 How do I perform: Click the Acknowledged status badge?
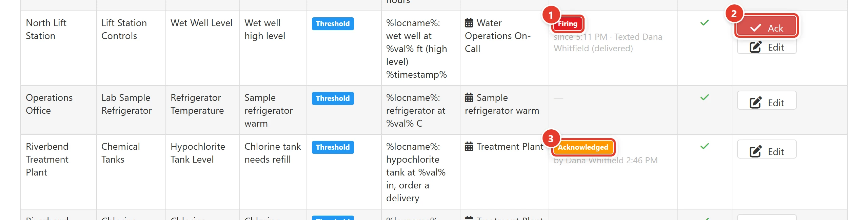click(x=583, y=147)
